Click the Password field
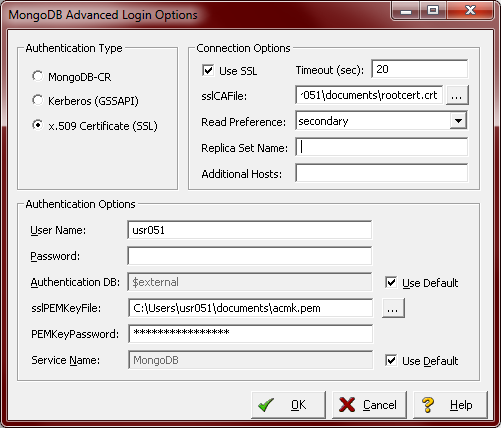The image size is (501, 428). click(x=250, y=256)
